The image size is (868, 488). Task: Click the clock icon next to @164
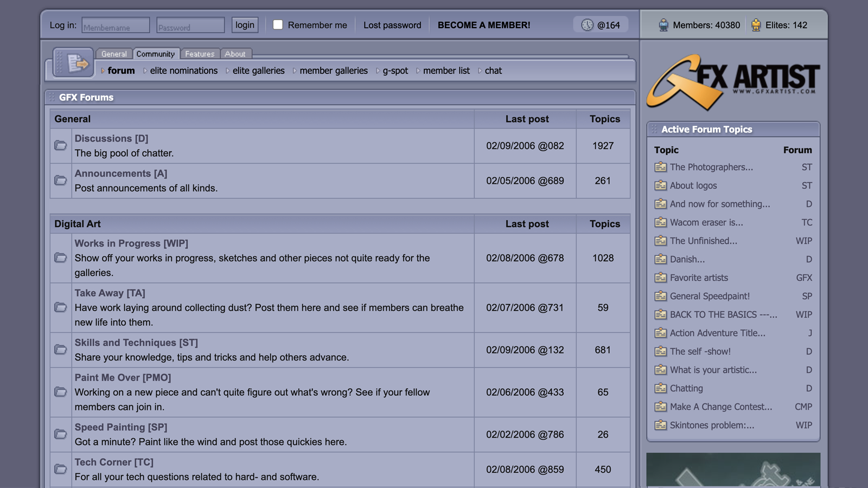pyautogui.click(x=586, y=24)
